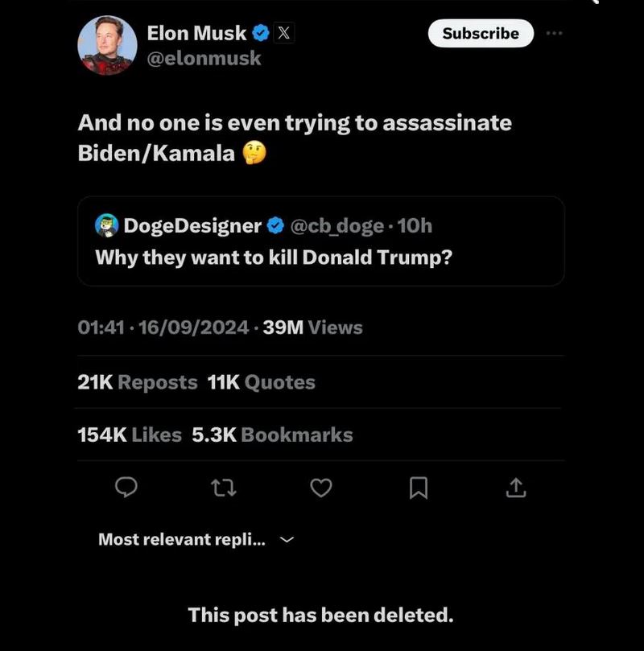Viewport: 644px width, 651px height.
Task: Open the three-dot more options menu
Action: 555,33
